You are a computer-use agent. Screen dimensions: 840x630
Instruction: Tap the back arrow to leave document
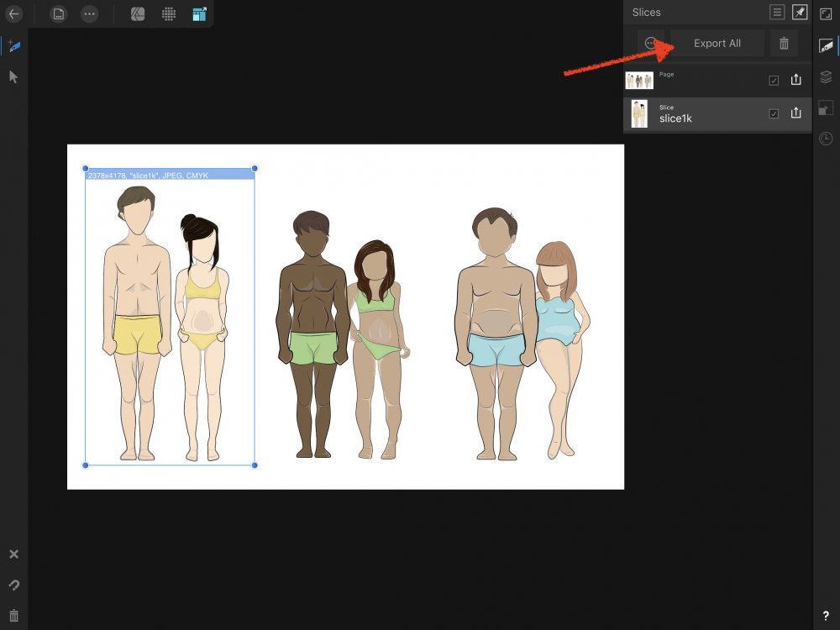[13, 14]
